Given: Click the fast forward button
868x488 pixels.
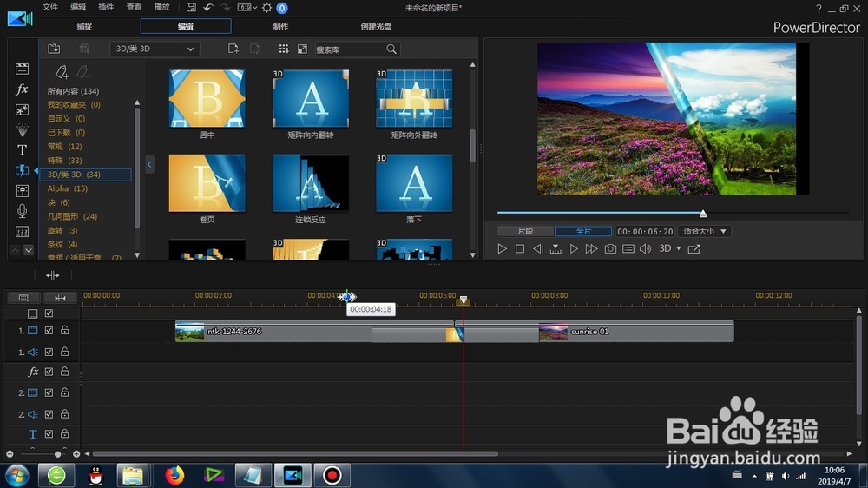Looking at the screenshot, I should [591, 248].
